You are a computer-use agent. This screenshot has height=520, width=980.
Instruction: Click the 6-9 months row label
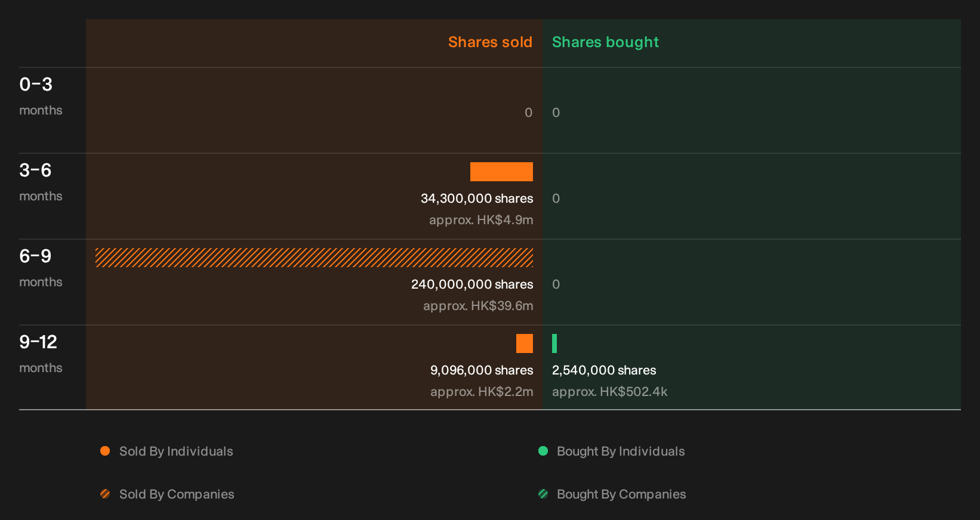[x=41, y=268]
